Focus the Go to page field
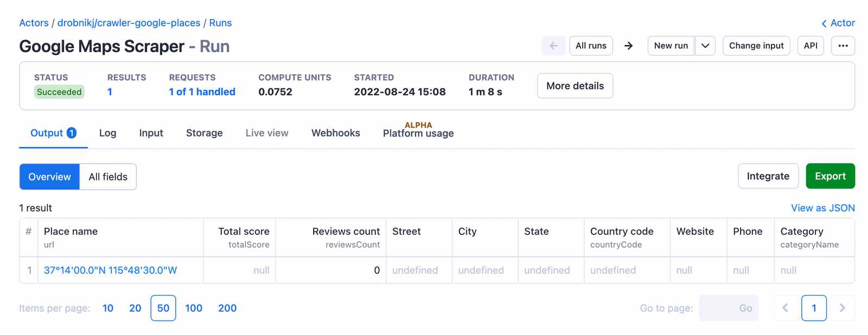The height and width of the screenshot is (335, 868). [x=717, y=308]
